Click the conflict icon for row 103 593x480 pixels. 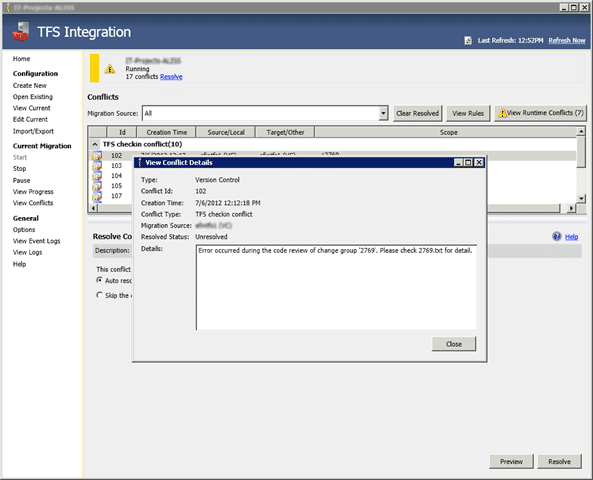pos(97,166)
